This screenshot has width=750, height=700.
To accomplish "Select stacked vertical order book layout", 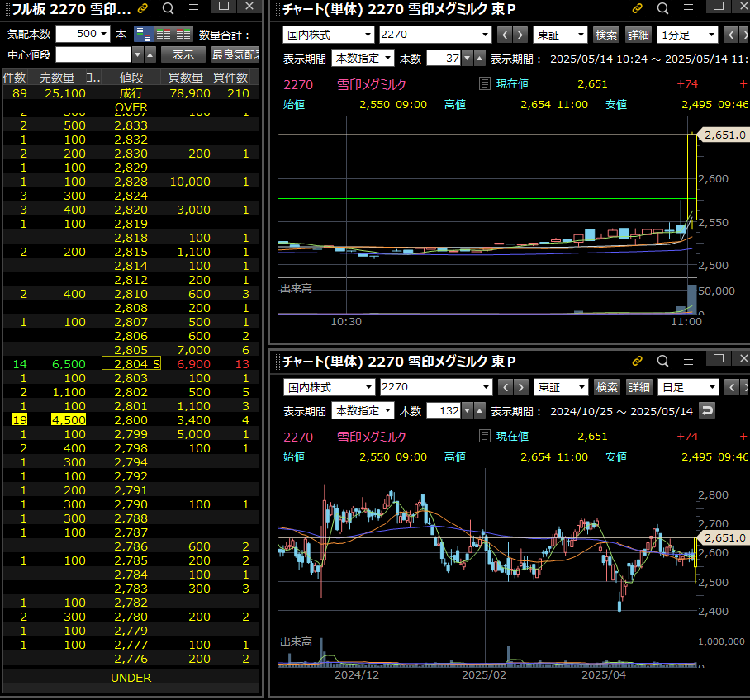I will [144, 34].
